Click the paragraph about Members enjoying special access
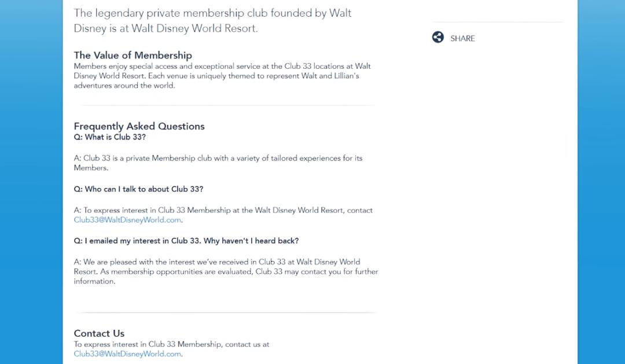625x364 pixels. 222,76
